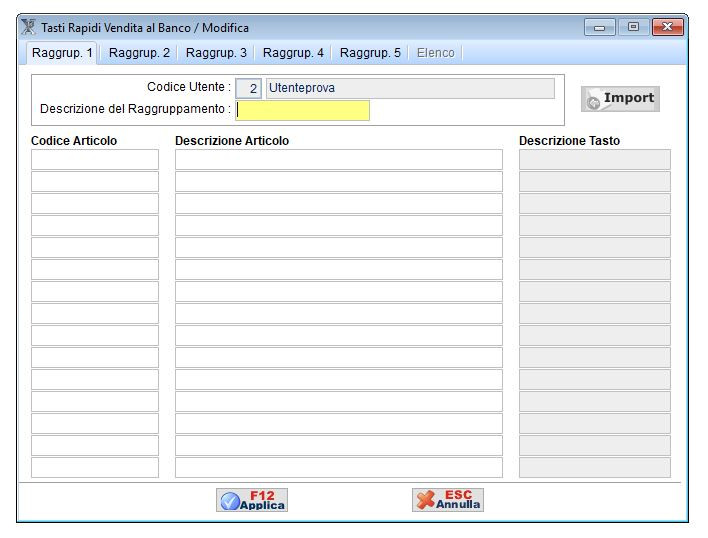Minimize the Tasti Rapidi window
This screenshot has width=708, height=538.
pyautogui.click(x=601, y=27)
